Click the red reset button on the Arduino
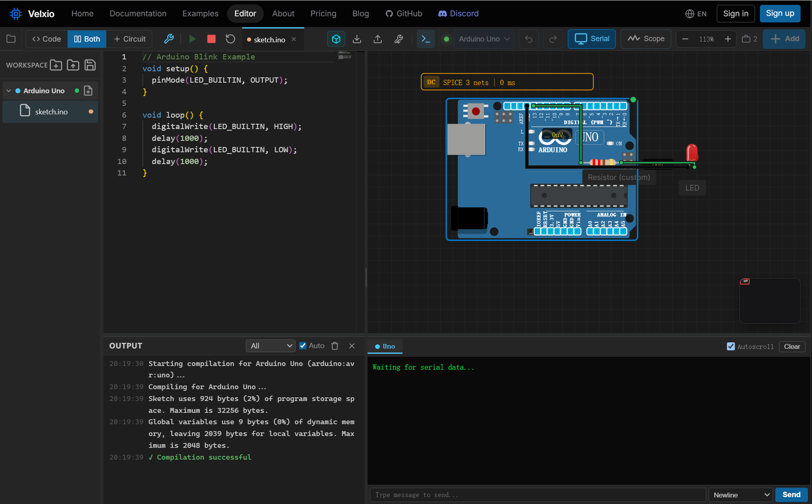 click(x=475, y=111)
